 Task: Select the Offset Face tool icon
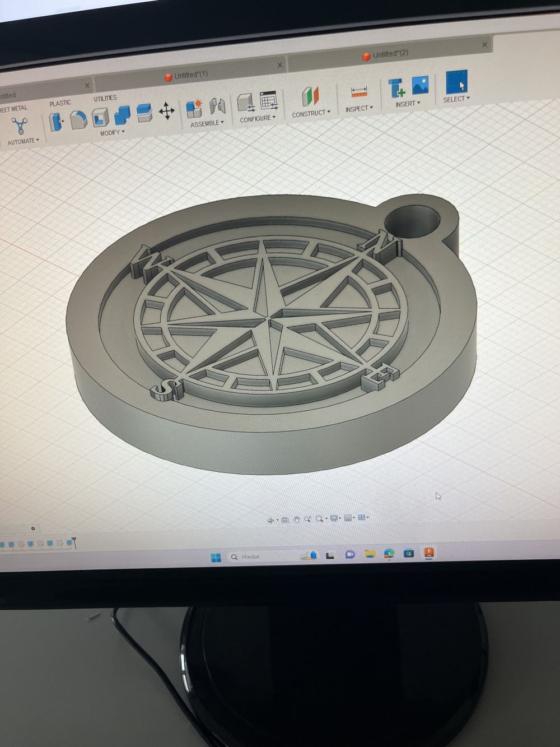144,113
